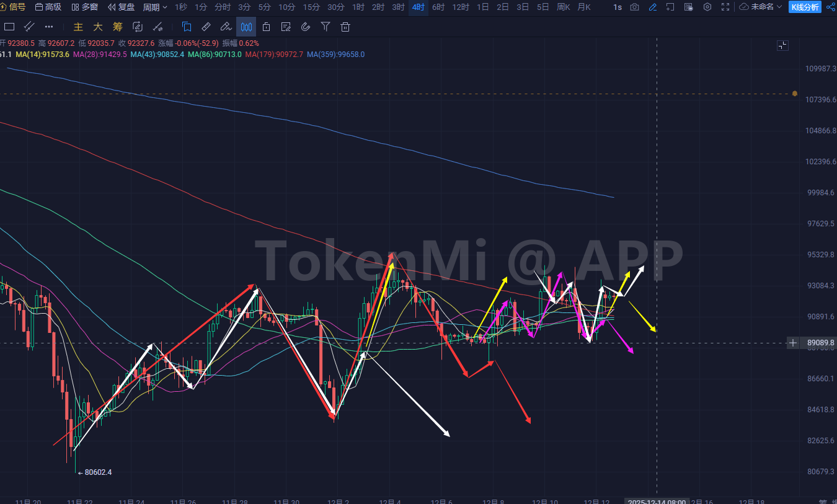The image size is (837, 504).
Task: Click the trash icon to delete drawings
Action: point(345,27)
